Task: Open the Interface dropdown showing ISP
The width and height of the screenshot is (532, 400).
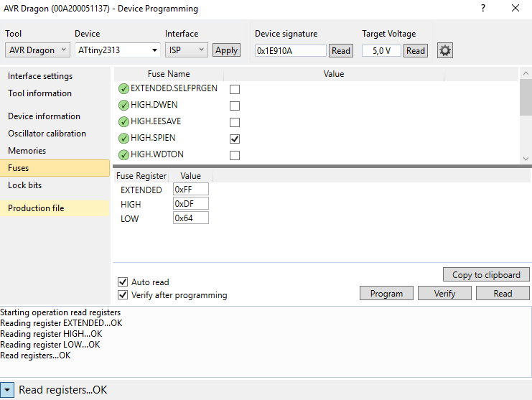Action: 186,50
